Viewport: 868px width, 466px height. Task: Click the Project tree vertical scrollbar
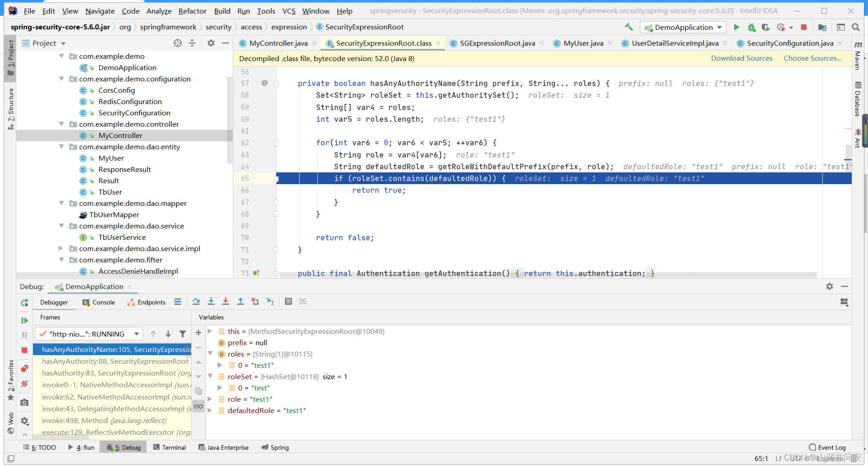[230, 120]
